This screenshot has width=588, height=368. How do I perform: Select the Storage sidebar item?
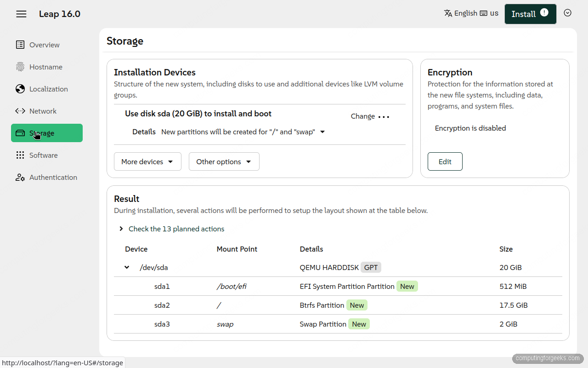click(47, 133)
